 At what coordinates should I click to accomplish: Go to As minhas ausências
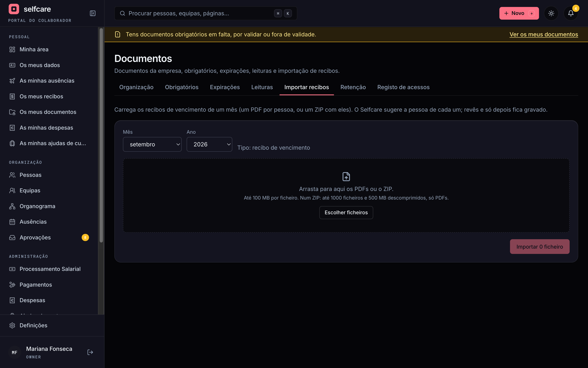49,81
